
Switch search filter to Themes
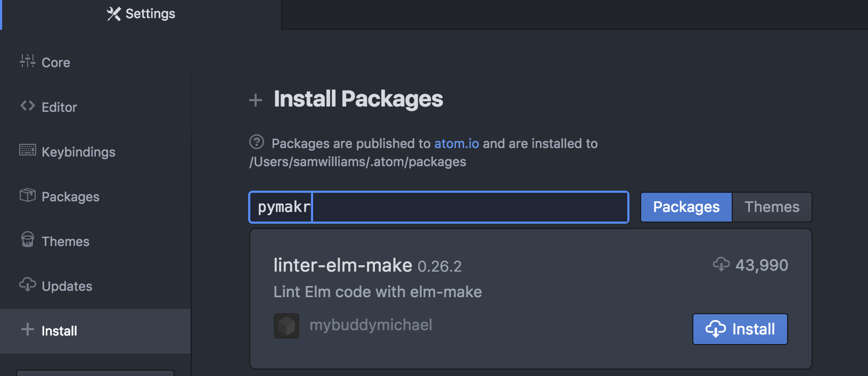pyautogui.click(x=772, y=207)
